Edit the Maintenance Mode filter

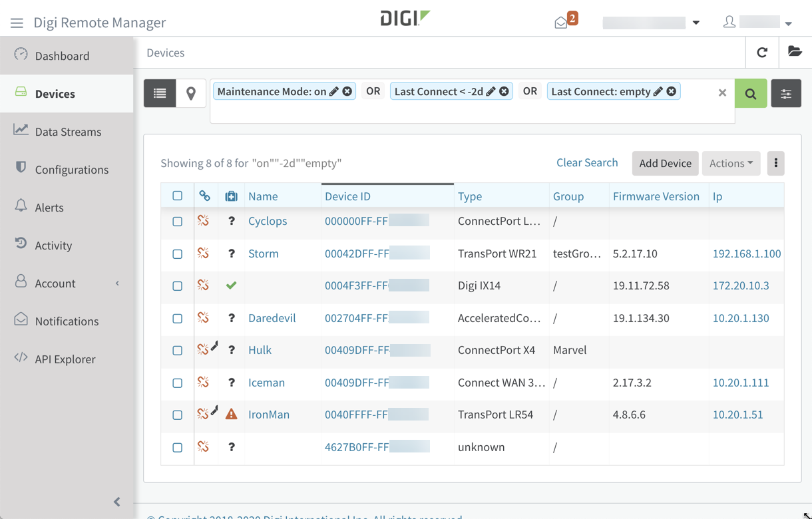[x=334, y=92]
